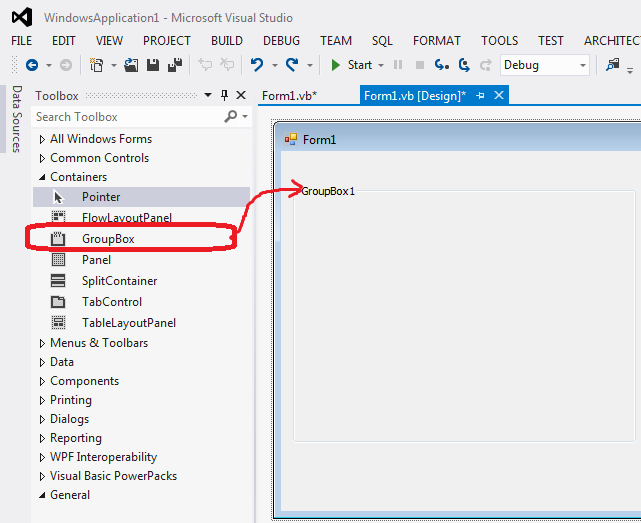This screenshot has width=641, height=523.
Task: Collapse the General toolbox group
Action: [x=42, y=495]
